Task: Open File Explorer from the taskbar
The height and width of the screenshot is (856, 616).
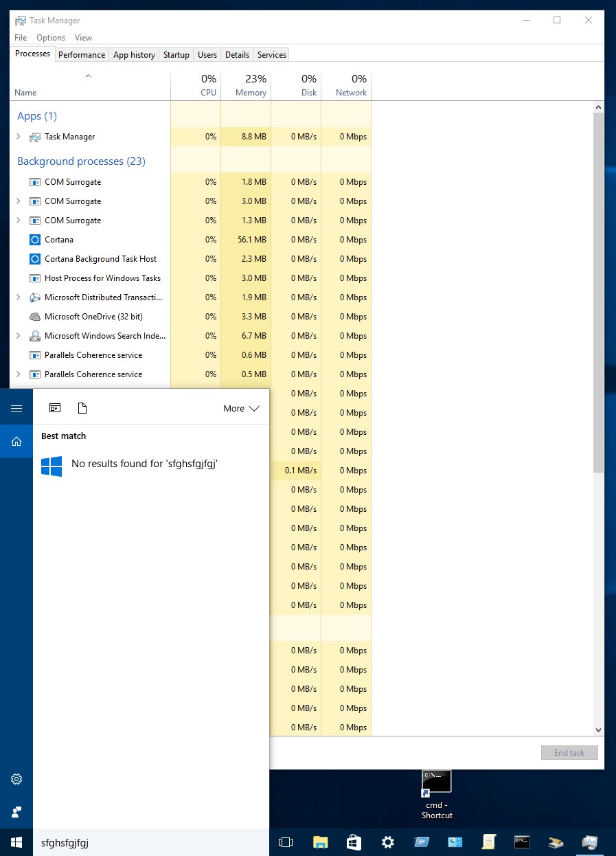Action: click(x=320, y=842)
